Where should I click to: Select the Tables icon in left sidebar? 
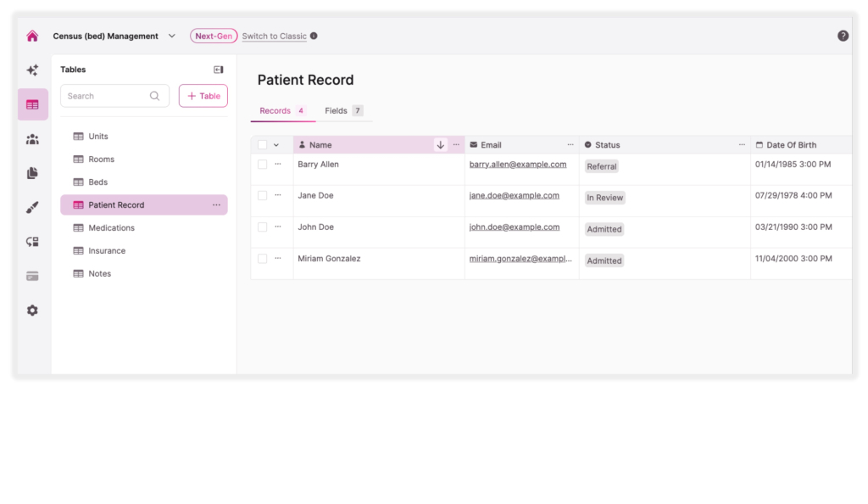(x=32, y=104)
